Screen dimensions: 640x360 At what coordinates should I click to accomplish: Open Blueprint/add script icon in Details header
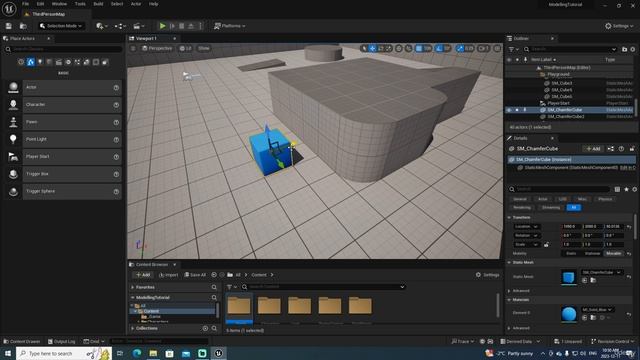[611, 149]
